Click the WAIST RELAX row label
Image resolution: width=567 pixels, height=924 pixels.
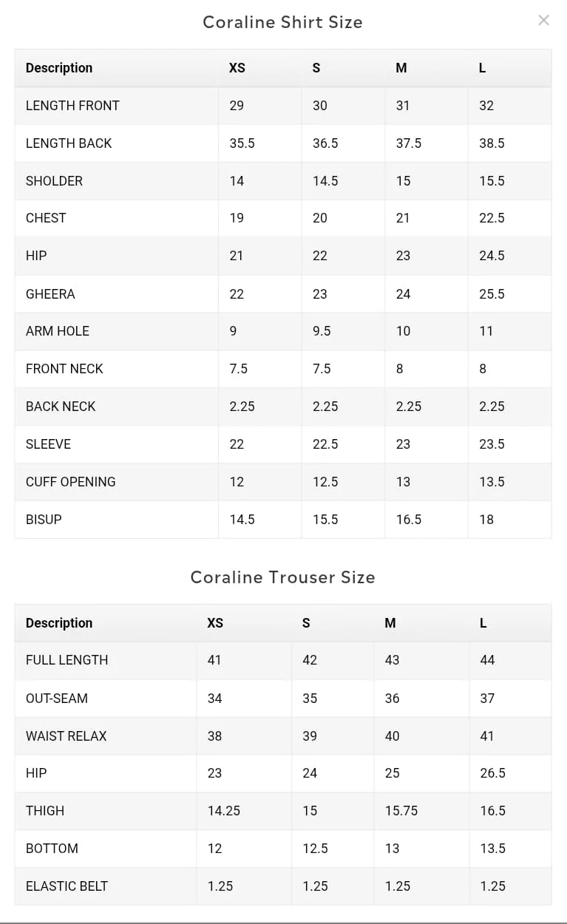pyautogui.click(x=66, y=736)
